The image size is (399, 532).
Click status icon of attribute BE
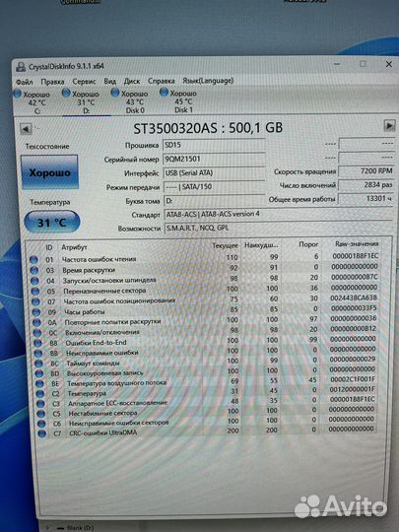pos(40,384)
